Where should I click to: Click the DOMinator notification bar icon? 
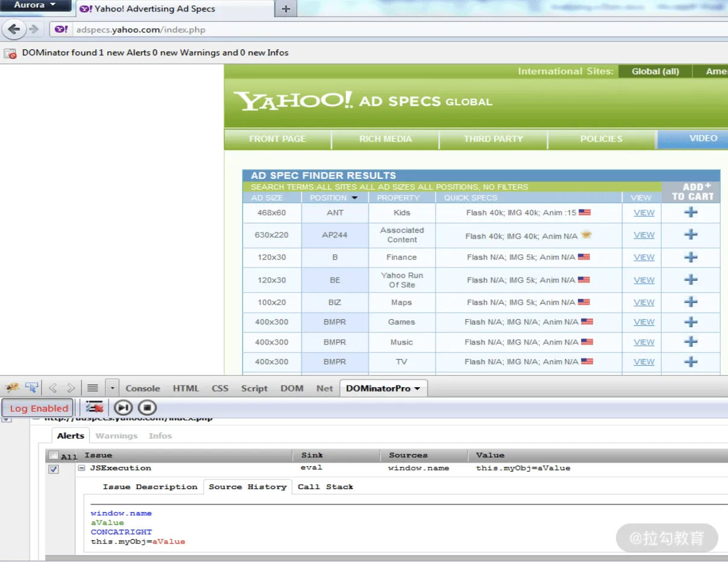tap(10, 53)
